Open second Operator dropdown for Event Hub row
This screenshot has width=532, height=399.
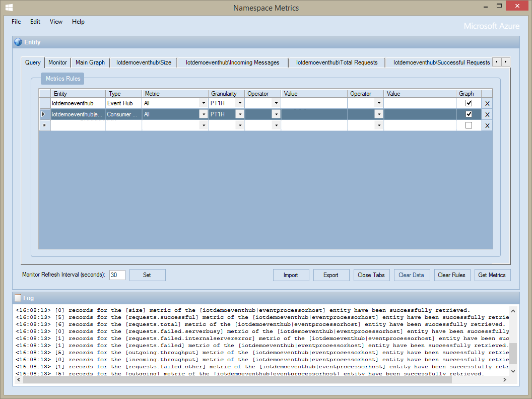[379, 103]
